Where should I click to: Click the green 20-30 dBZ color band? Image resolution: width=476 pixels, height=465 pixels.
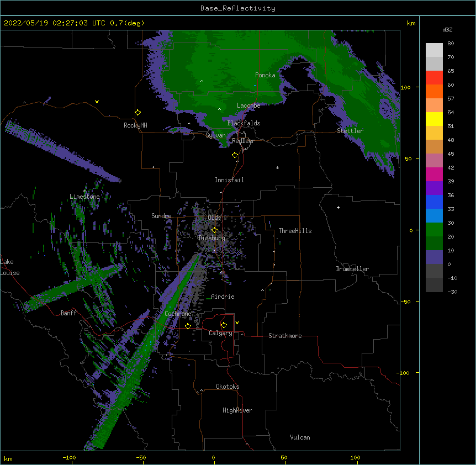(x=434, y=230)
